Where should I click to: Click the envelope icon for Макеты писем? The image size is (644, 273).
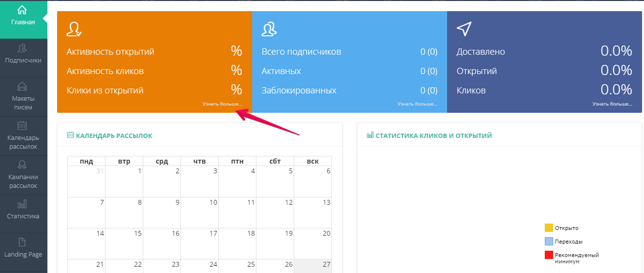22,87
